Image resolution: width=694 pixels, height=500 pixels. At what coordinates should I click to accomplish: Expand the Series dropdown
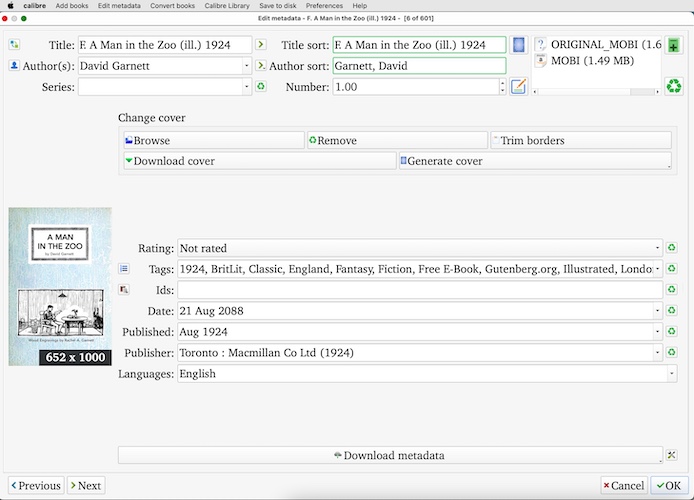coord(247,87)
